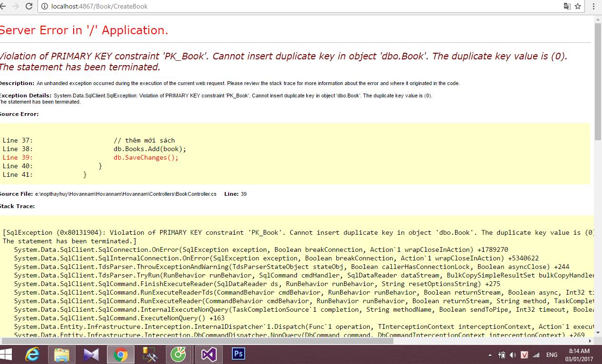Go forward to the next page

(15, 6)
